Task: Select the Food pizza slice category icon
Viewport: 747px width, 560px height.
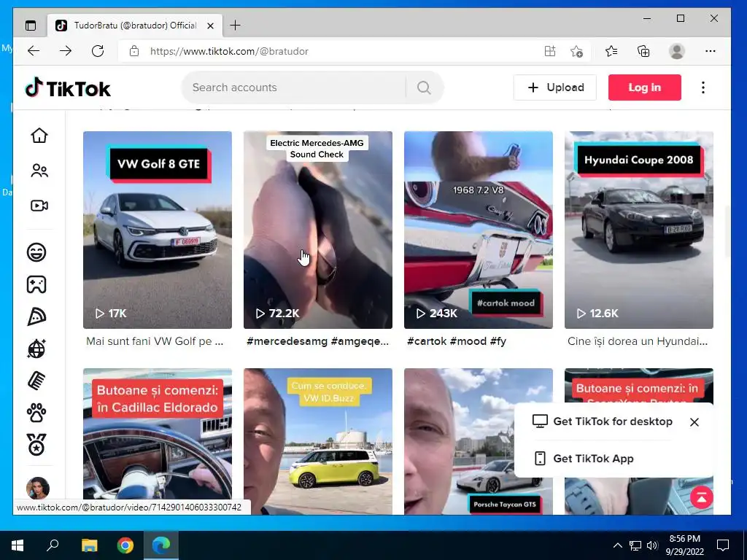Action: coord(36,316)
